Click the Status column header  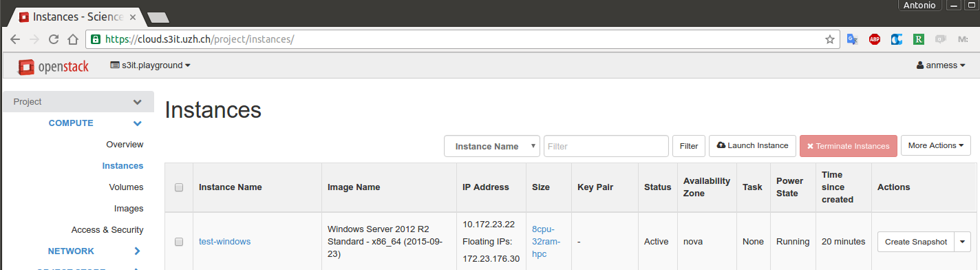[x=657, y=187]
